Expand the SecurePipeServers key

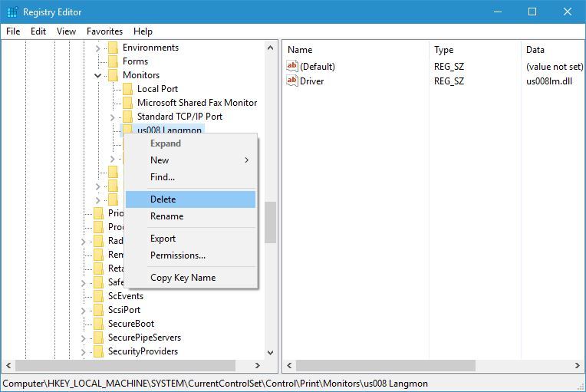[83, 338]
